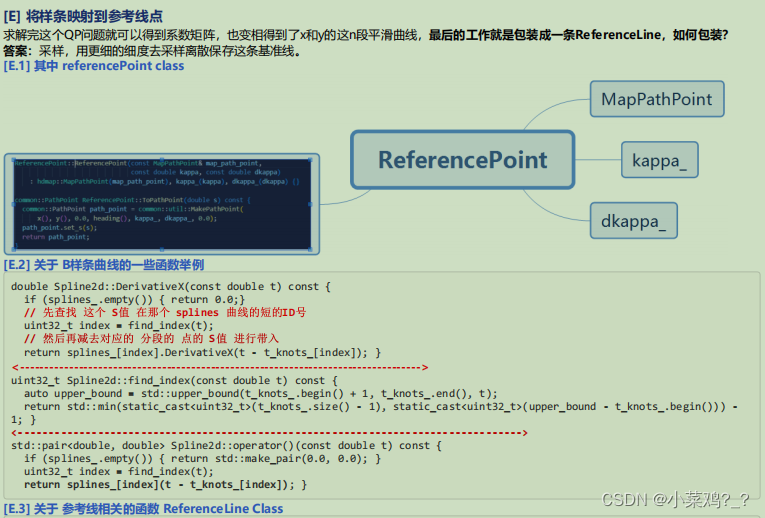Click the answer line starting with "答案"
765x518 pixels.
(152, 51)
